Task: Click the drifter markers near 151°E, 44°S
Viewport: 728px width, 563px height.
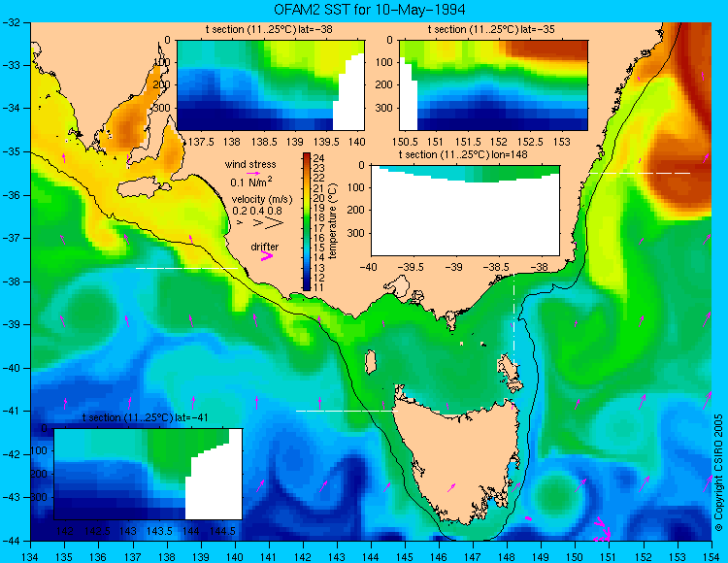Action: coord(603,530)
